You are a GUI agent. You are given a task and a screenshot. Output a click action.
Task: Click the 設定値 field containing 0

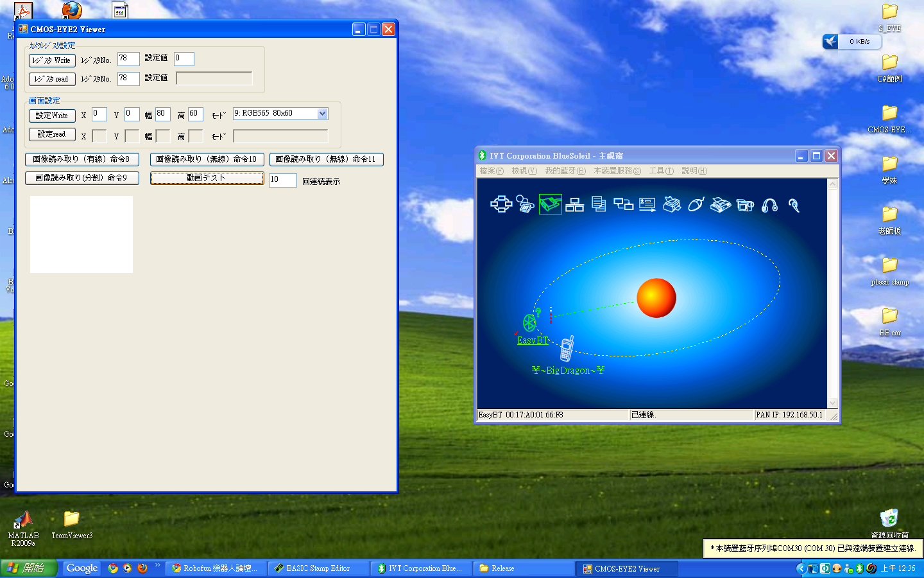pyautogui.click(x=184, y=59)
